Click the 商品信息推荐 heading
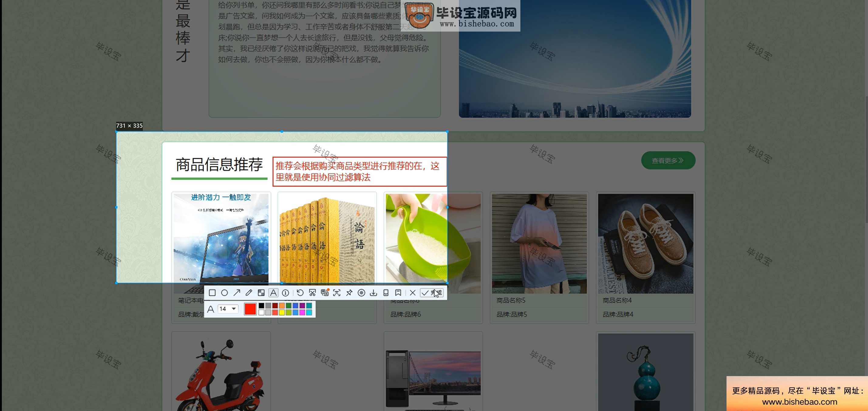The width and height of the screenshot is (868, 411). (x=219, y=165)
